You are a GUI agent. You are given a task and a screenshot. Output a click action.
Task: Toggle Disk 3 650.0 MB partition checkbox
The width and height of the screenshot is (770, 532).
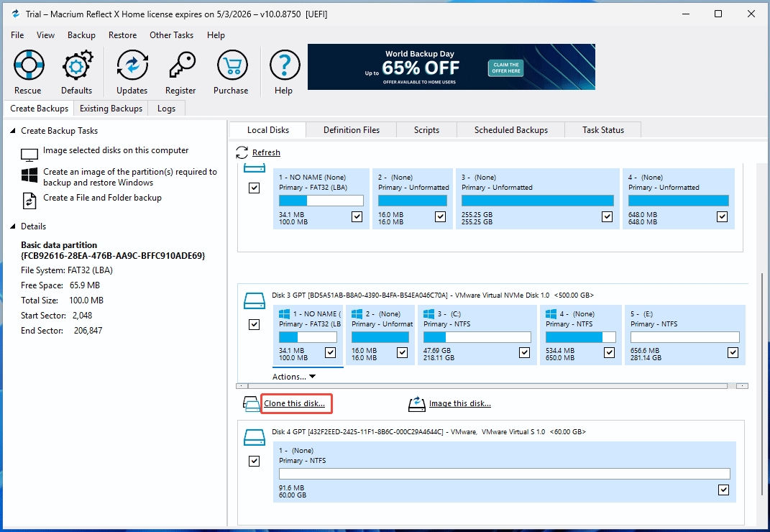pyautogui.click(x=609, y=353)
